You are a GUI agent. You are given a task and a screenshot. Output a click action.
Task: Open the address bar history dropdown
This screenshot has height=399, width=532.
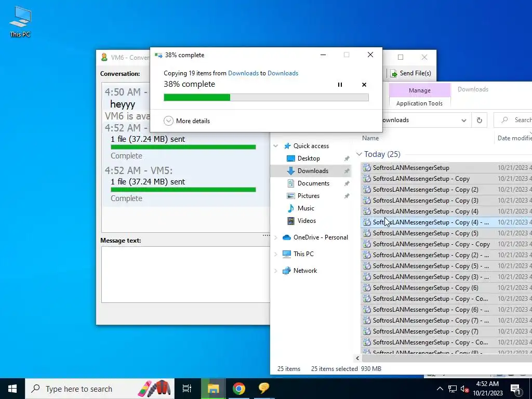[464, 120]
